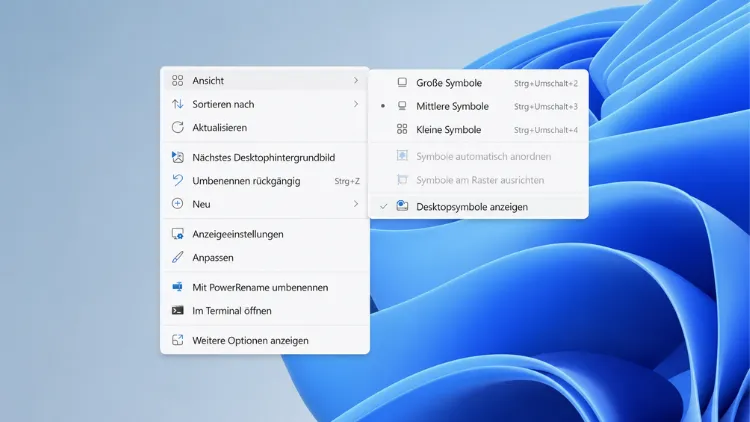Image resolution: width=750 pixels, height=422 pixels.
Task: Expand the Ansicht submenu chevron
Action: (356, 80)
